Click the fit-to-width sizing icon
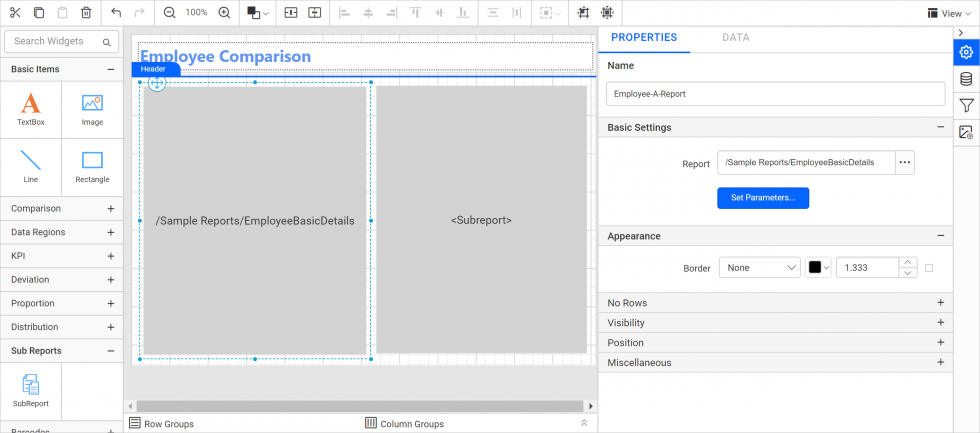Image resolution: width=980 pixels, height=433 pixels. click(291, 12)
